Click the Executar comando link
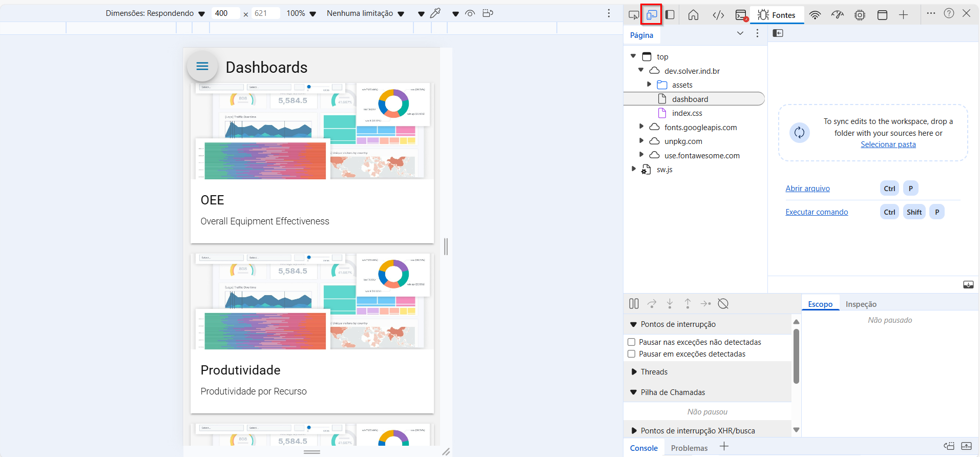 click(817, 212)
